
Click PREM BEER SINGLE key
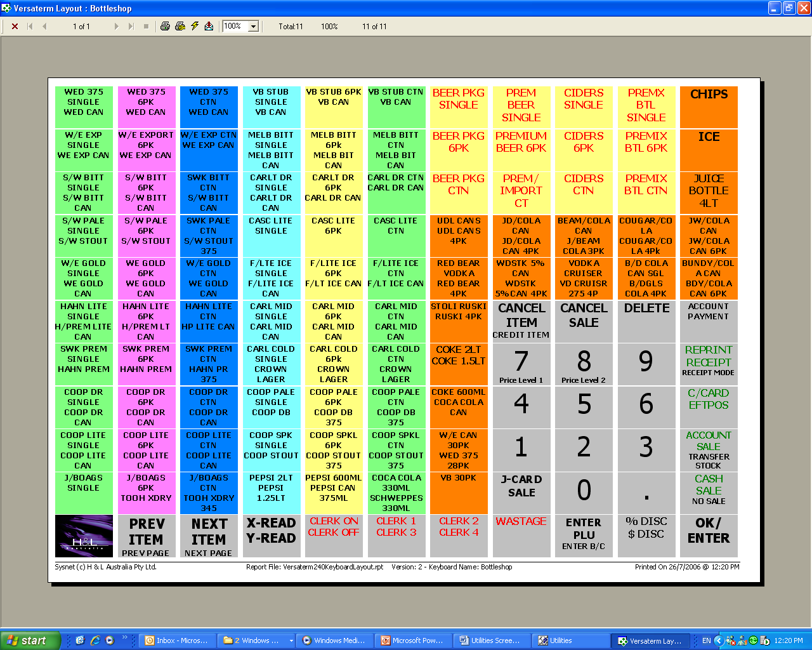[x=521, y=107]
